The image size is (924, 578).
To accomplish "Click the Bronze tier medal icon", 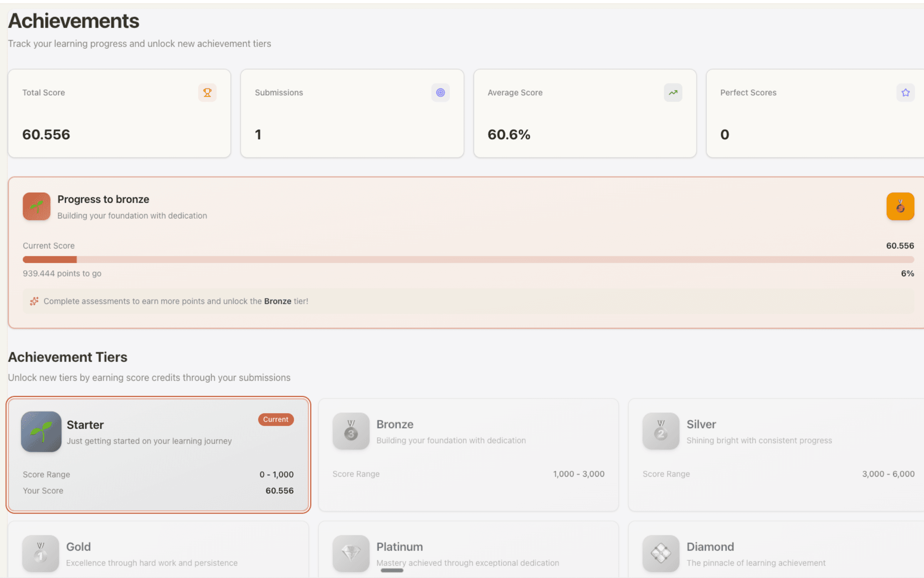I will [x=351, y=431].
